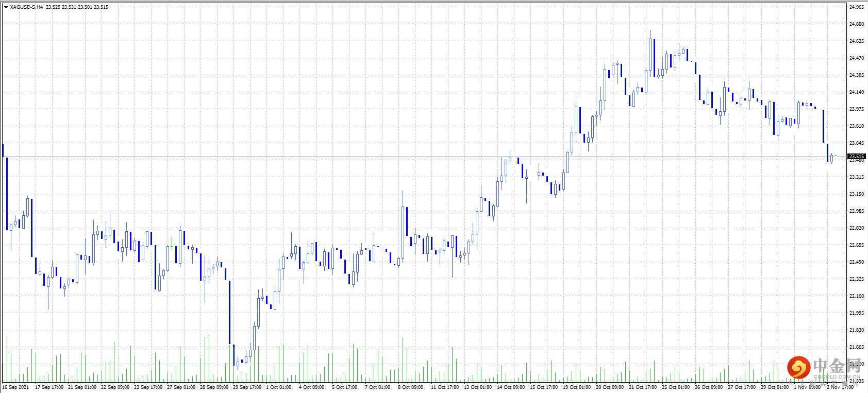This screenshot has width=868, height=393.
Task: Click the 22.490 price axis label
Action: [x=856, y=262]
